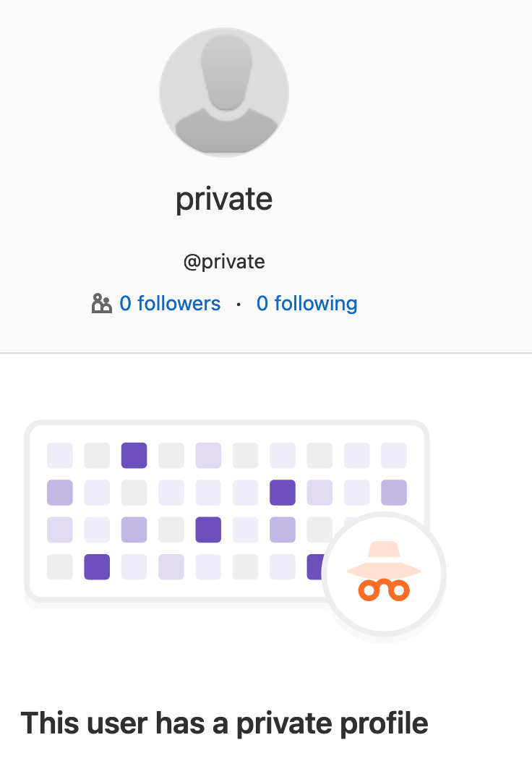
Task: Click the dark purple square in top row
Action: coord(134,456)
